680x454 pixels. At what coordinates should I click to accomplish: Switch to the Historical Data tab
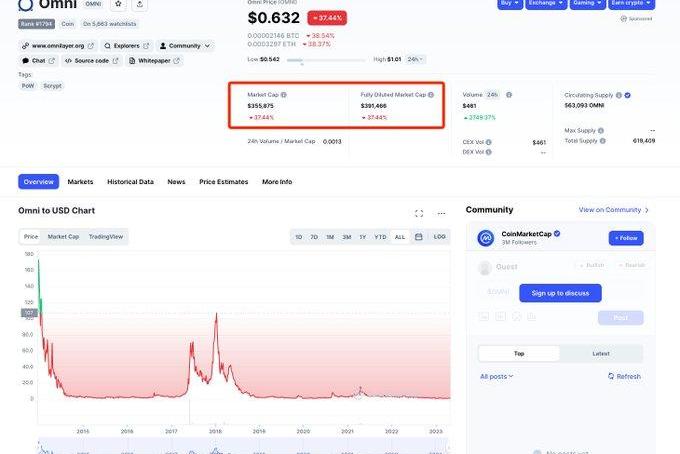[130, 182]
